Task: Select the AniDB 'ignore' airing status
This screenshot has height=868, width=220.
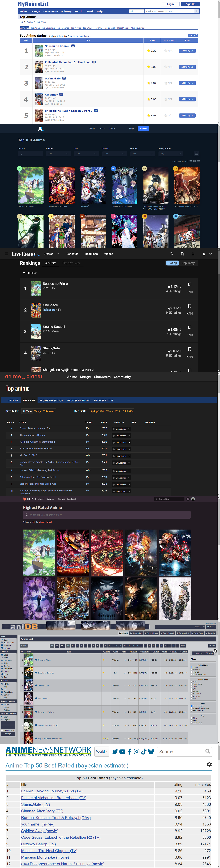Action: pyautogui.click(x=192, y=667)
